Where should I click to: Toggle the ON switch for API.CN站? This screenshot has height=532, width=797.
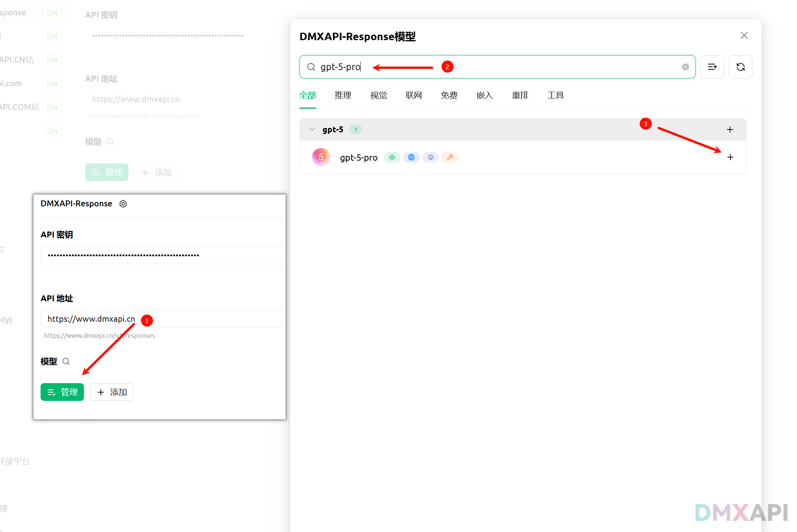[52, 60]
